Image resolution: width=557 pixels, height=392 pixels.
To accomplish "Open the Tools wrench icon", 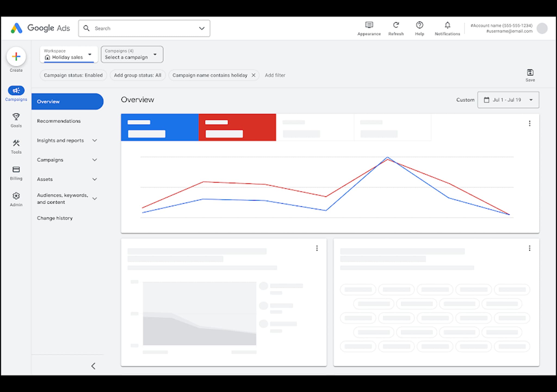I will (16, 143).
